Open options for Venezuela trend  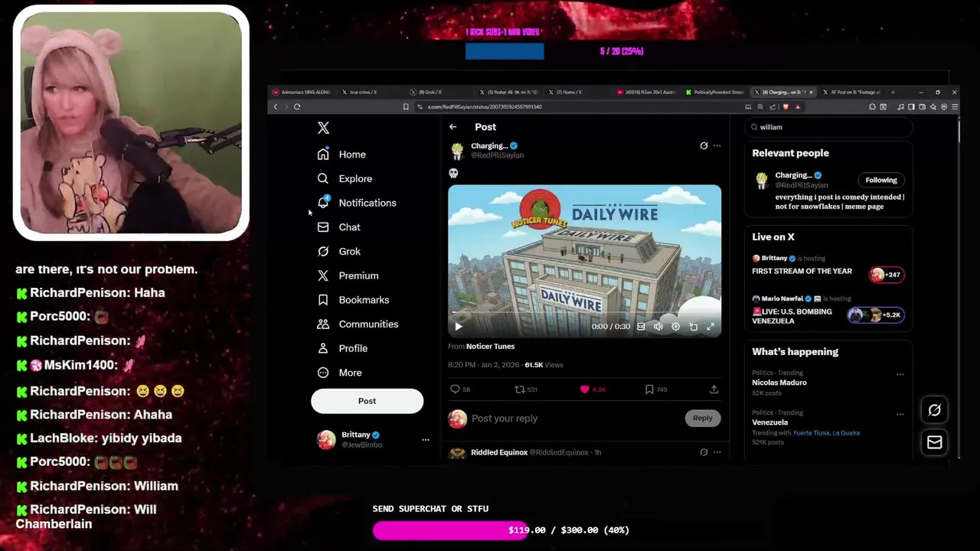click(900, 414)
